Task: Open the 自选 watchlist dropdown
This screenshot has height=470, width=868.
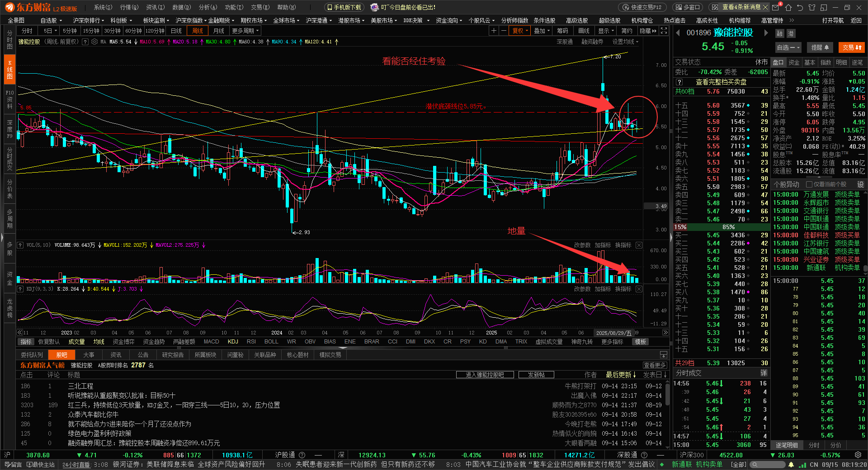Action: 788,47
